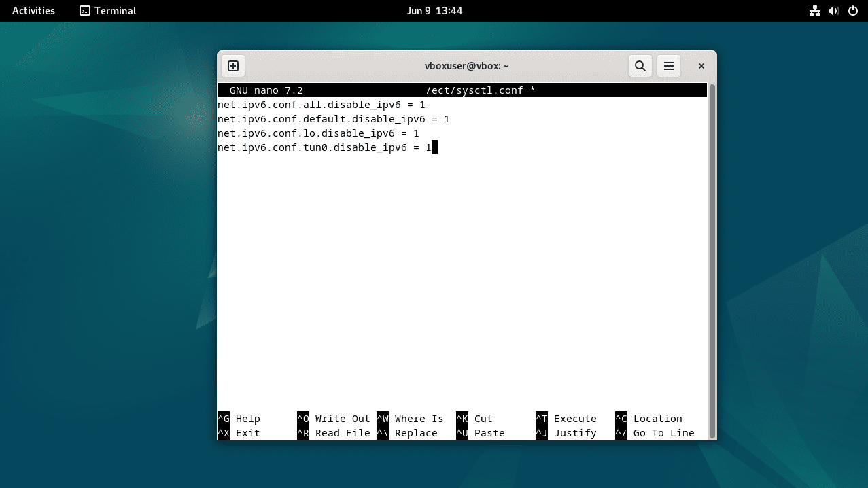
Task: Click the Terminal app icon in the top bar
Action: (x=107, y=11)
